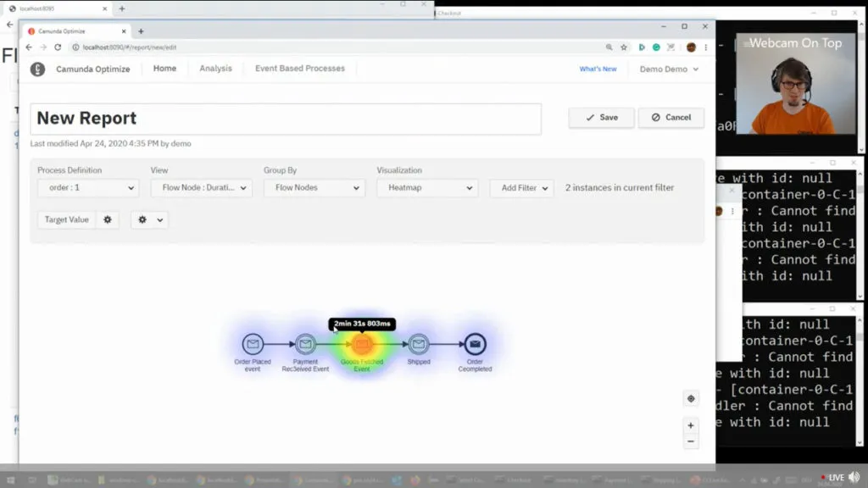Click the 'Last modified Apr 24, 2020' text

pos(111,144)
